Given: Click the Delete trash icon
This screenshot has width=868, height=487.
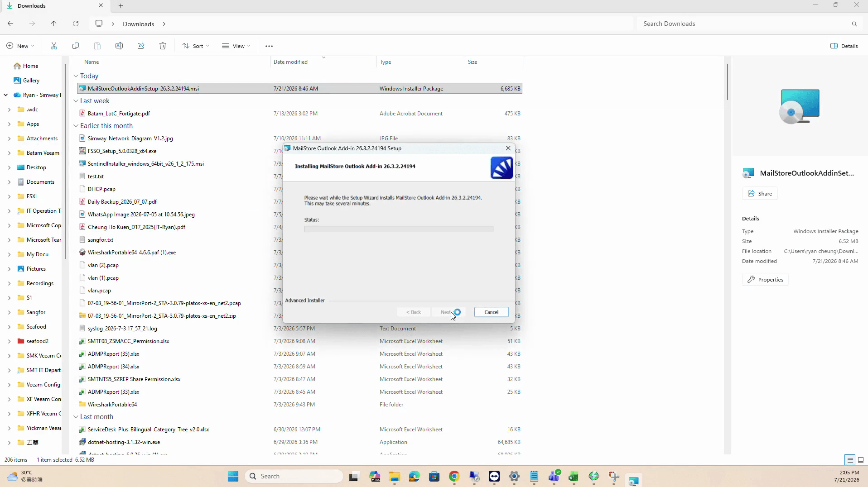Looking at the screenshot, I should pyautogui.click(x=163, y=46).
